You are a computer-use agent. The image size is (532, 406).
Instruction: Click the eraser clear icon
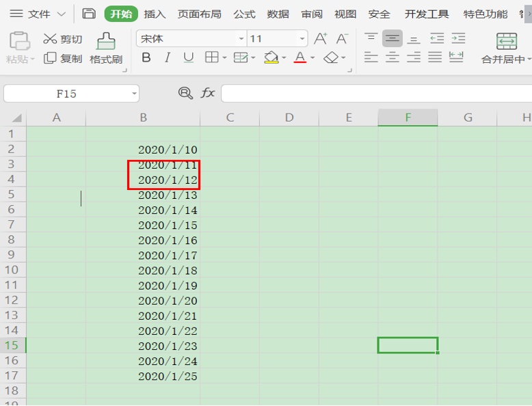(x=331, y=57)
